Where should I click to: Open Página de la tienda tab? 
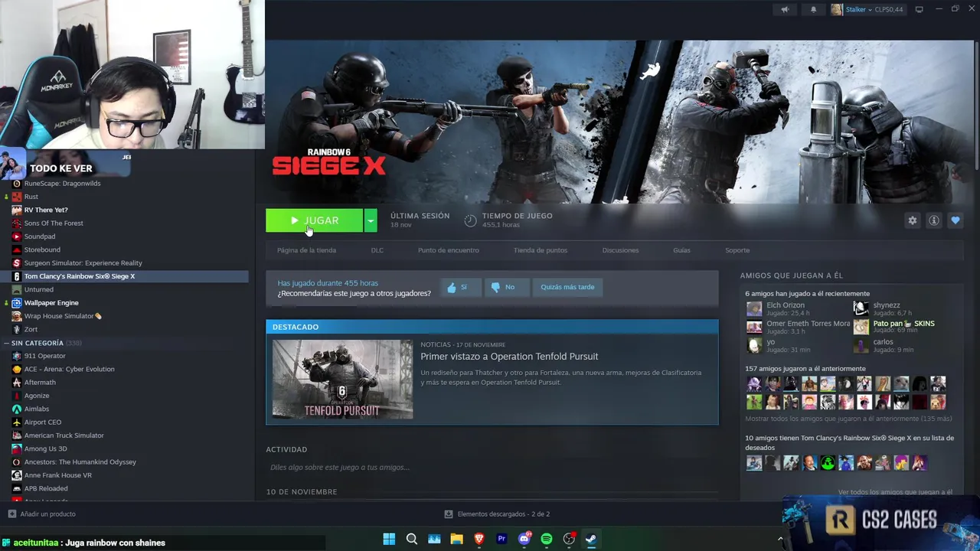[x=306, y=250]
